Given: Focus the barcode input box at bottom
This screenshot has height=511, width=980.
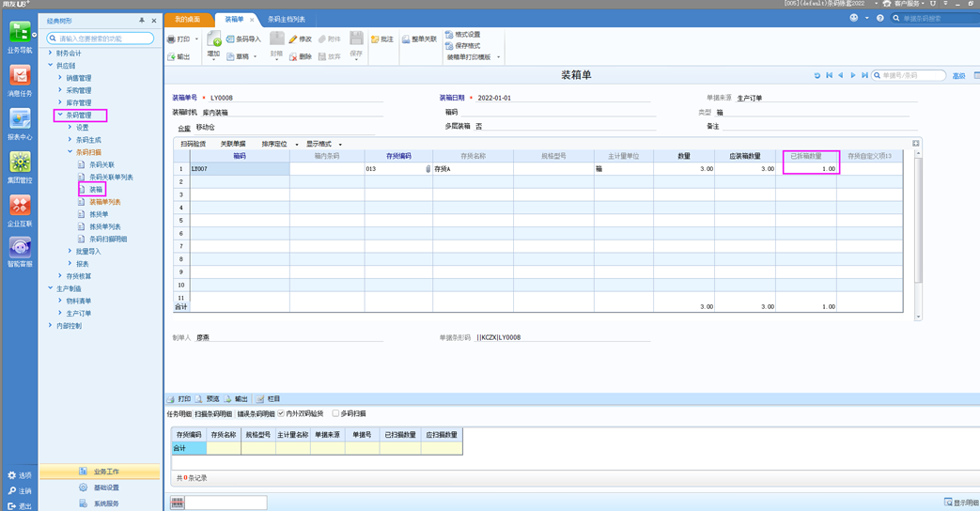Looking at the screenshot, I should [x=226, y=503].
